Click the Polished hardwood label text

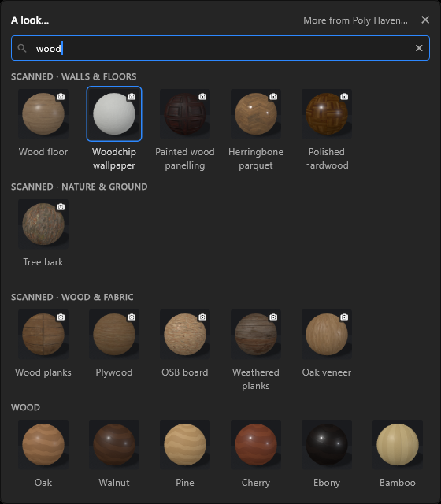tap(327, 158)
